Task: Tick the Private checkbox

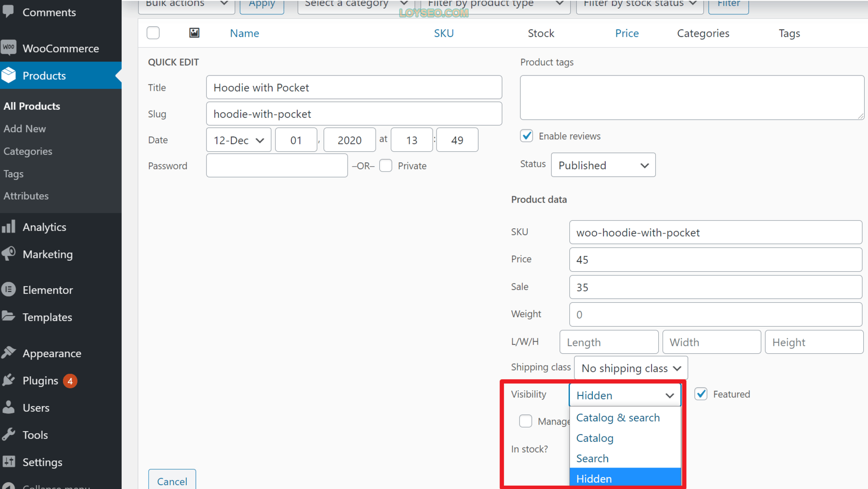Action: (x=386, y=166)
